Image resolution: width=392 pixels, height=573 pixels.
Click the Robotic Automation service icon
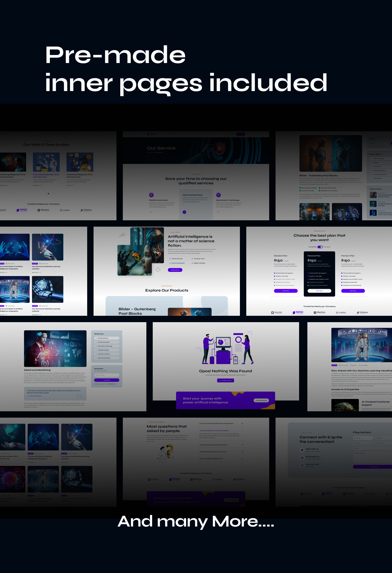click(151, 195)
